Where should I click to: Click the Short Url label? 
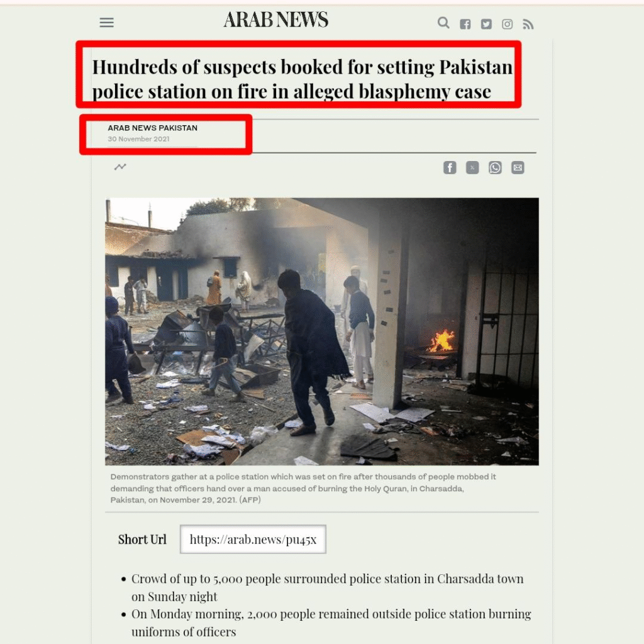142,539
